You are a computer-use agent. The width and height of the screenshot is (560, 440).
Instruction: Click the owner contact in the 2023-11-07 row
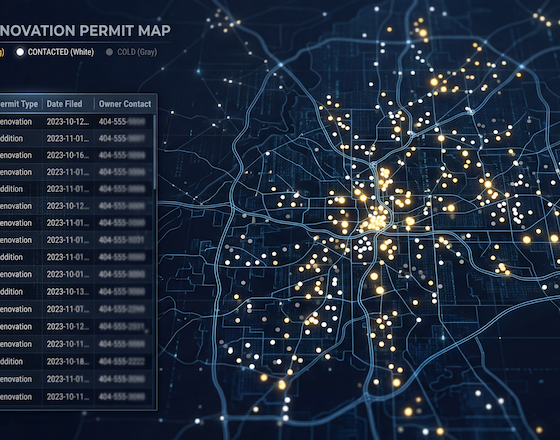point(122,309)
